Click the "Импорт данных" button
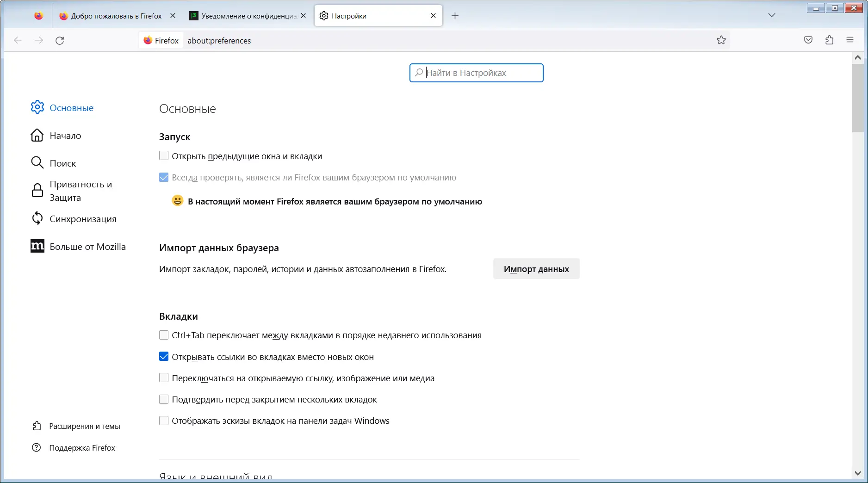868x483 pixels. pyautogui.click(x=536, y=268)
